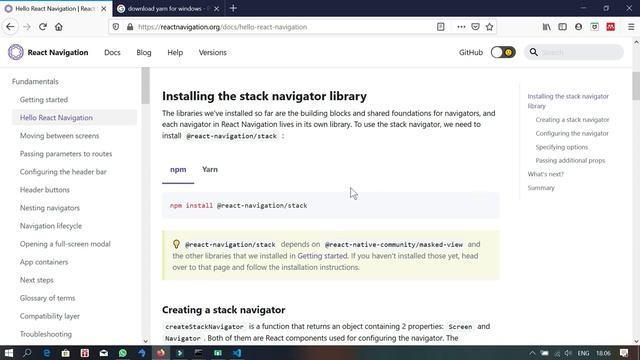Follow the Getting started inline link
The width and height of the screenshot is (640, 360).
[322, 256]
